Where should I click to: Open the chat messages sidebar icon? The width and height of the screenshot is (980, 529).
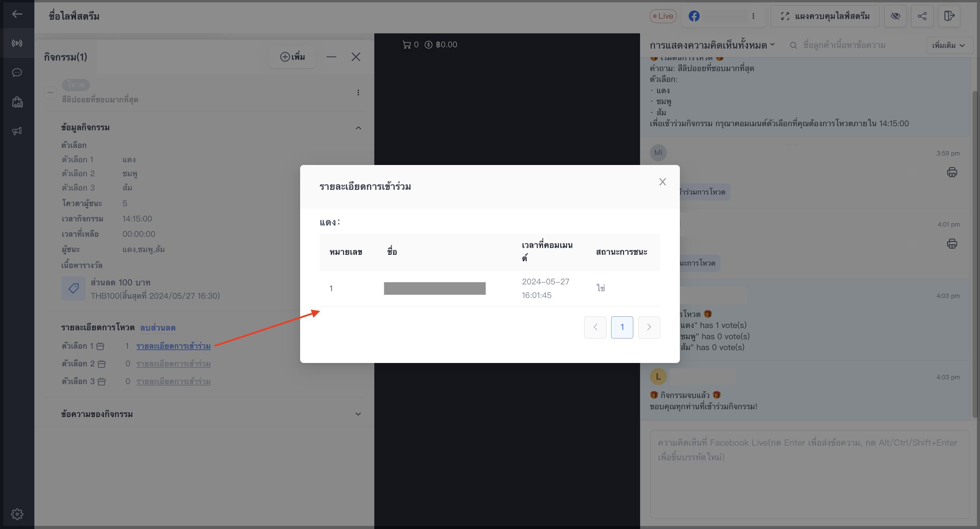(x=17, y=73)
